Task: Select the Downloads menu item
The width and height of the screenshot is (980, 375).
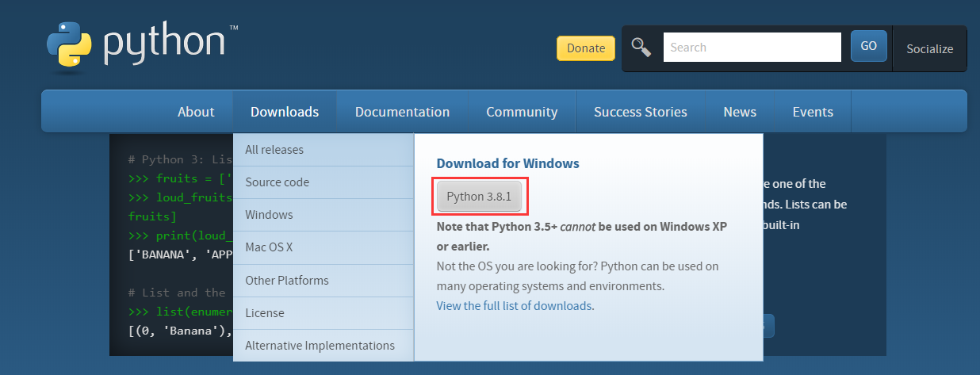Action: 285,112
